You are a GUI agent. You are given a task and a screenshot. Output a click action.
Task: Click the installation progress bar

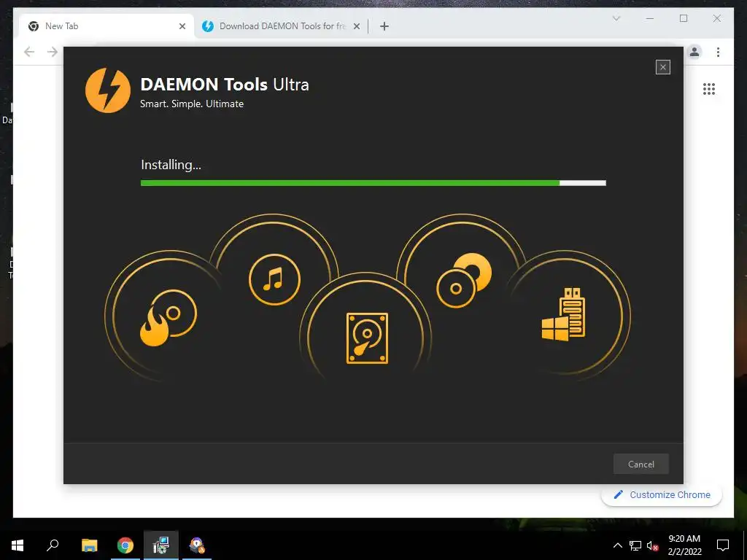373,183
